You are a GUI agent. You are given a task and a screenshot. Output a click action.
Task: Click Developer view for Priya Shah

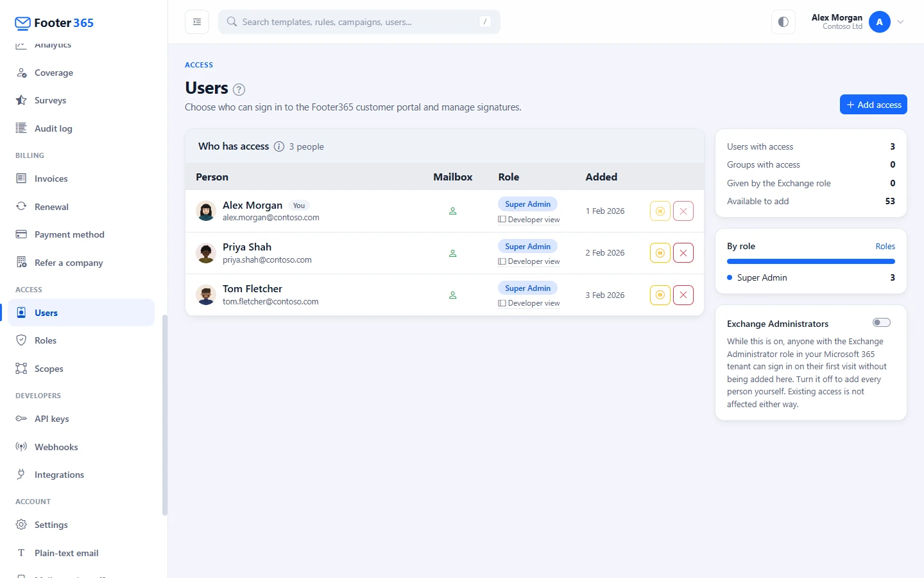[529, 261]
